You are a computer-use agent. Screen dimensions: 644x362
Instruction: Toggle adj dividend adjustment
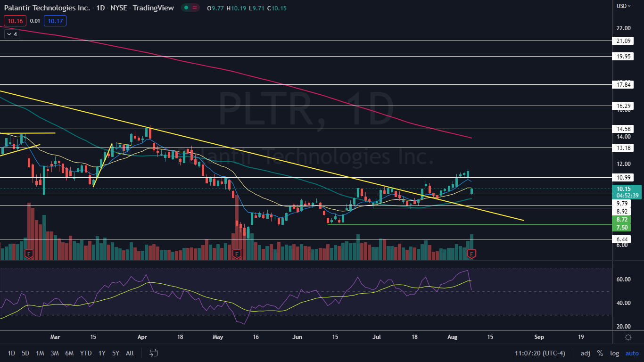[x=586, y=353]
